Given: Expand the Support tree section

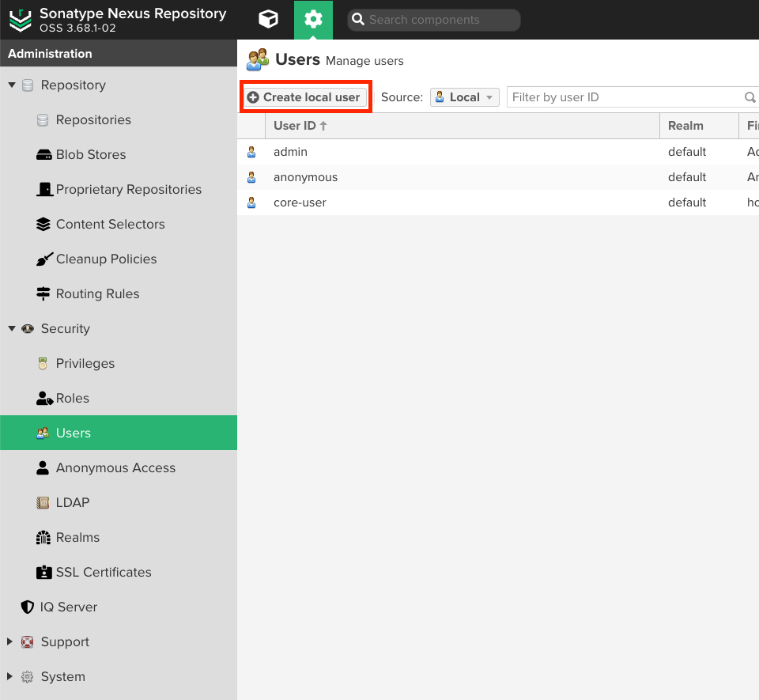Looking at the screenshot, I should (9, 641).
